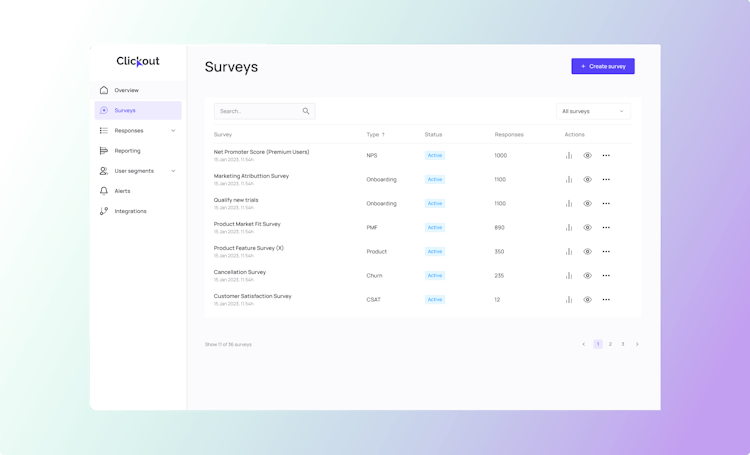The width and height of the screenshot is (750, 455).
Task: Preview Marketing Attribution Survey with eye icon
Action: click(x=587, y=179)
